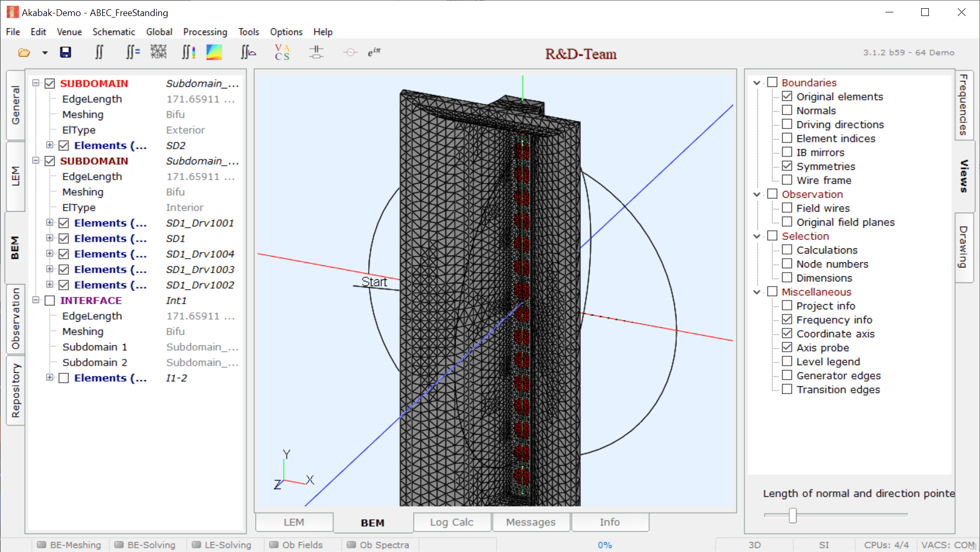Select the Subdomain 1 row

pos(135,347)
